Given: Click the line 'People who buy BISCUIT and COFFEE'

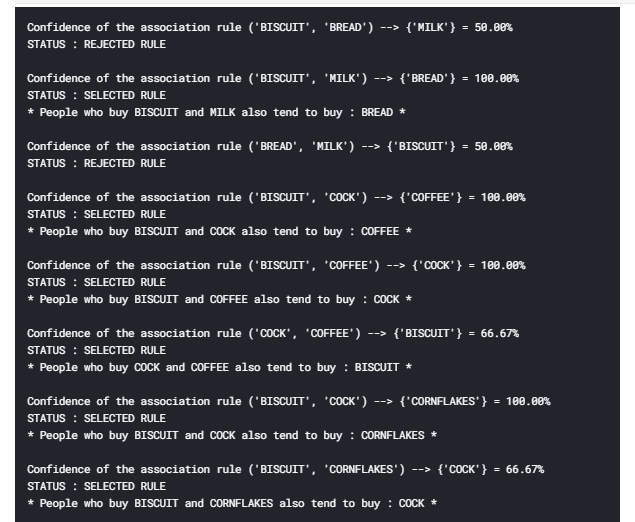Looking at the screenshot, I should tap(219, 299).
